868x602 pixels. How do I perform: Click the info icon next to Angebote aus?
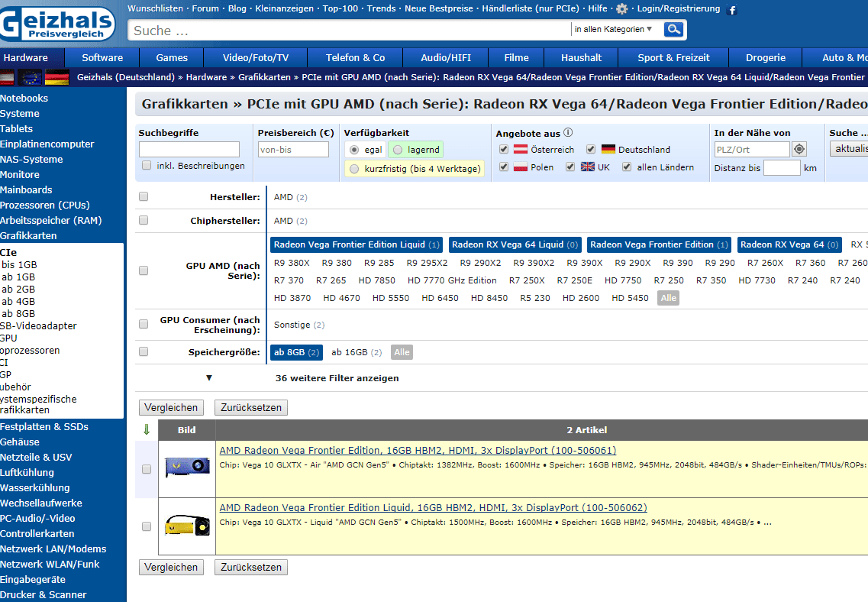pos(568,132)
